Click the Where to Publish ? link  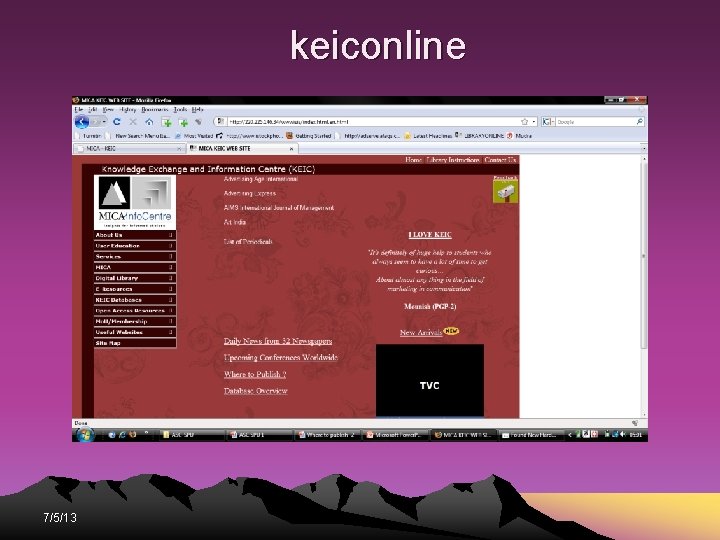[255, 374]
